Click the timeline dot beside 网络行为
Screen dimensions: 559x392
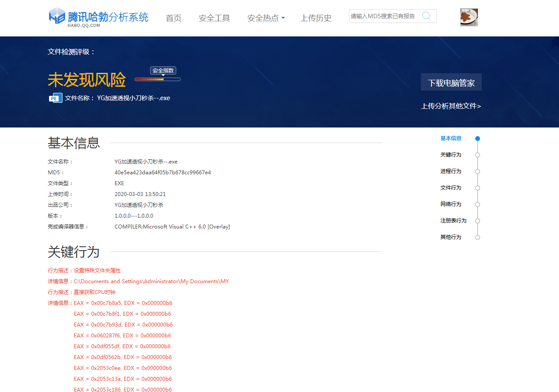478,205
